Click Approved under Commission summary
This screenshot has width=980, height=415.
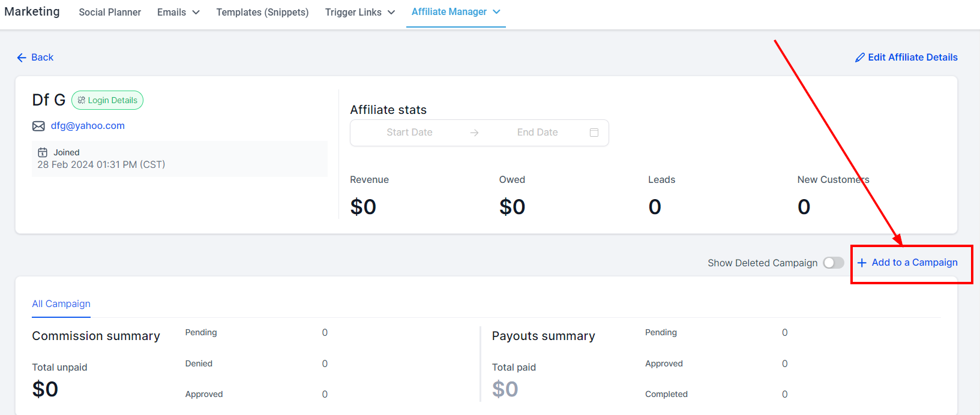coord(204,394)
